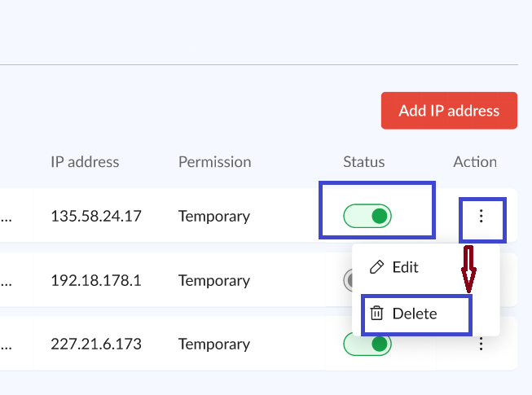The width and height of the screenshot is (532, 395).
Task: Select Delete in the action menu
Action: tap(414, 314)
